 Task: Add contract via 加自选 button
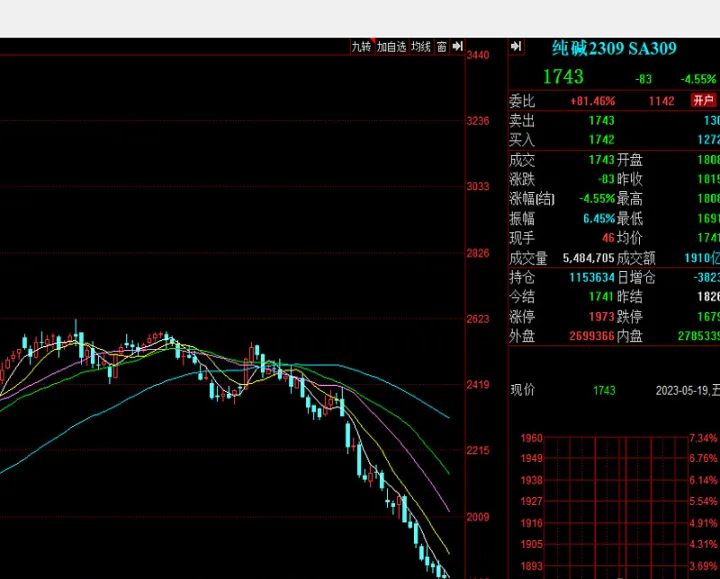[392, 47]
